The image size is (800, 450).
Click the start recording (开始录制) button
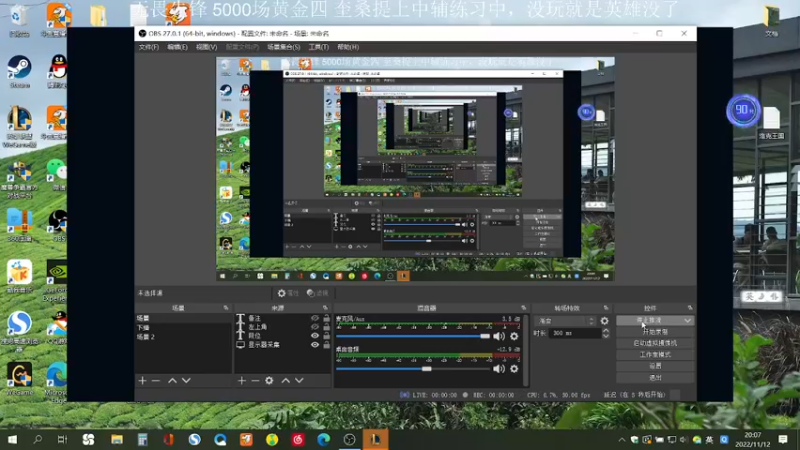(655, 332)
